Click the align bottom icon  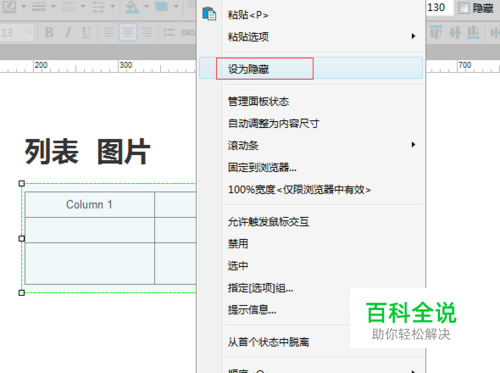coord(473,32)
